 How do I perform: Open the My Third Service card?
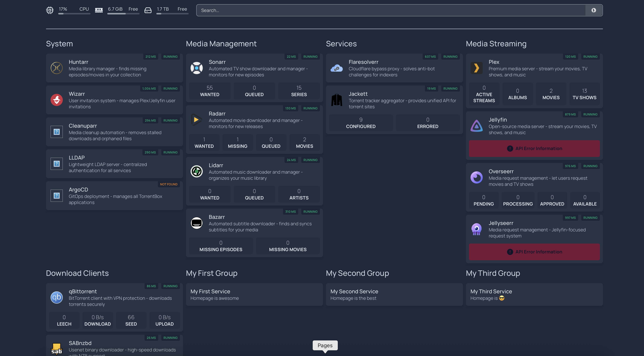click(x=534, y=294)
